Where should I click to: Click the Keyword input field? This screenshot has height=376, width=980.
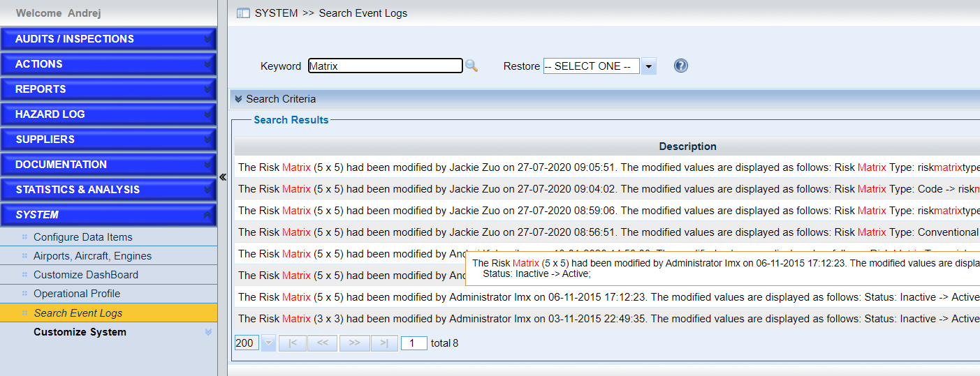click(x=385, y=66)
